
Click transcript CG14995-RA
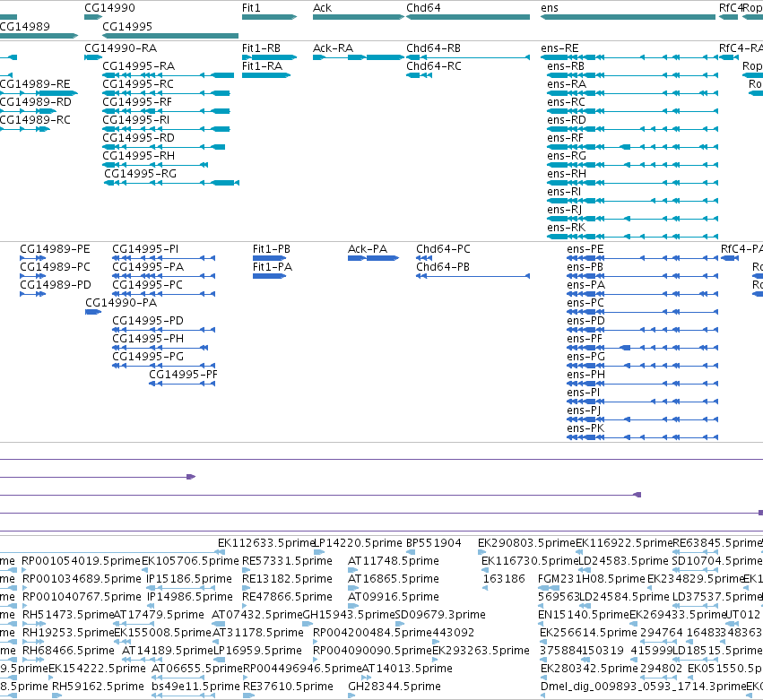139,66
